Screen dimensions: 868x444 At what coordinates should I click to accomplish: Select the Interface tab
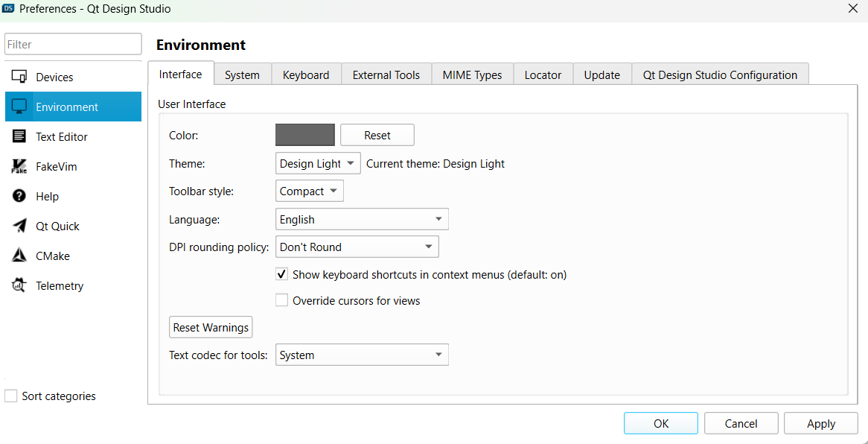(x=180, y=74)
